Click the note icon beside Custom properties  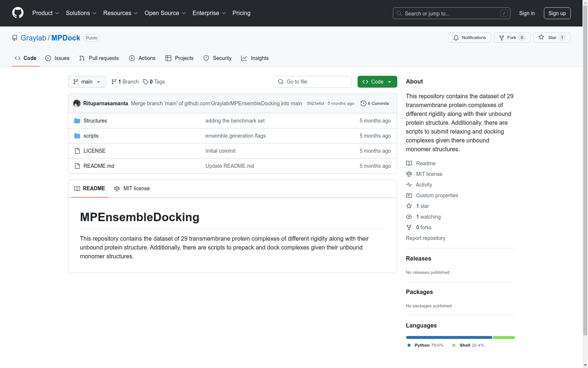pyautogui.click(x=409, y=195)
